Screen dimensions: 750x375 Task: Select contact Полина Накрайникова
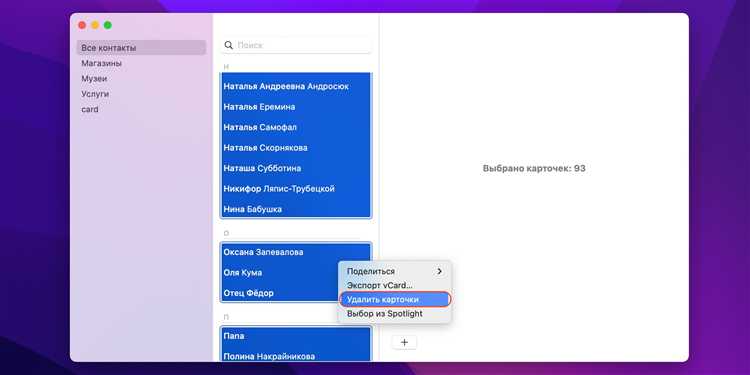[x=296, y=356]
